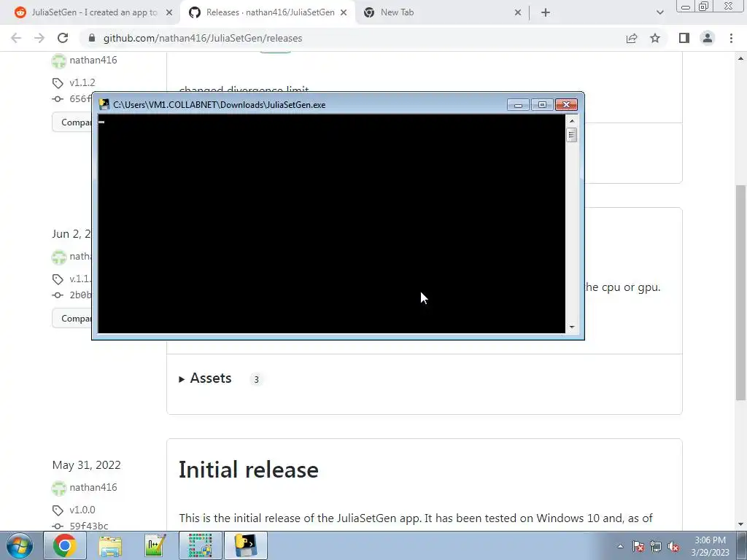Viewport: 747px width, 560px height.
Task: Minimize the JuliaSetGen.exe console window
Action: click(518, 105)
